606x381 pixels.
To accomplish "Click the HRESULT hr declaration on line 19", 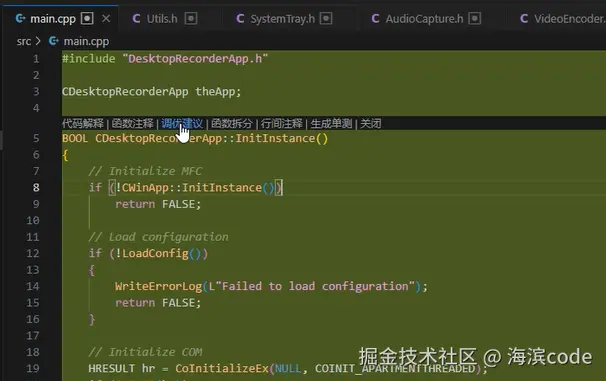I will 121,369.
